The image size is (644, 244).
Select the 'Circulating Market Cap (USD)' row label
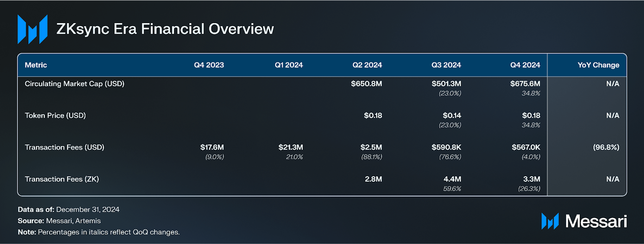[x=75, y=84]
